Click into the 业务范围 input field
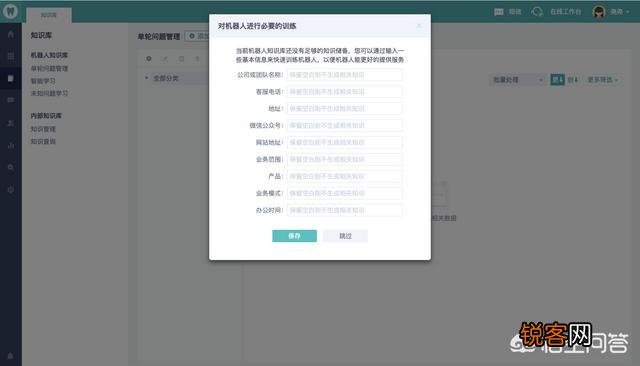 (x=344, y=159)
